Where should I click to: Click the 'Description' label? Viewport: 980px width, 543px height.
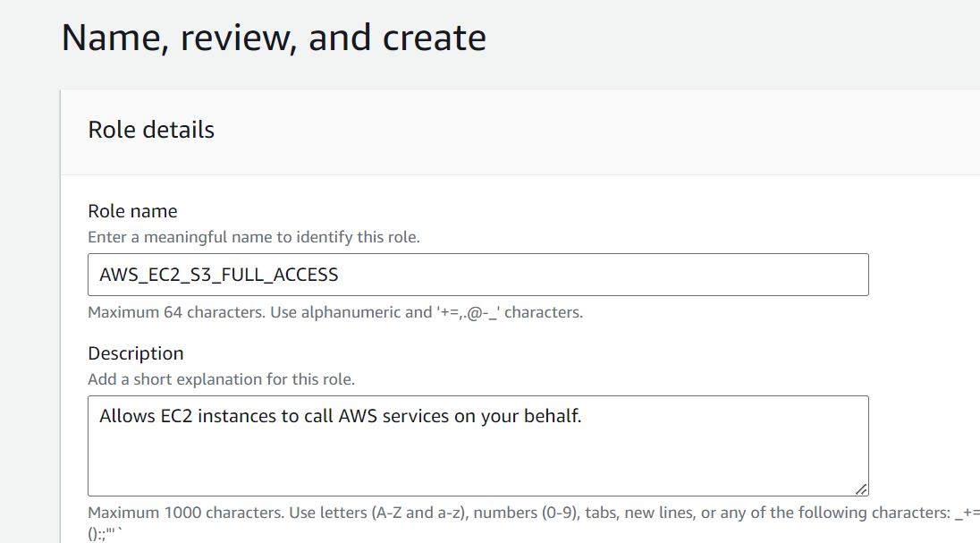[136, 353]
